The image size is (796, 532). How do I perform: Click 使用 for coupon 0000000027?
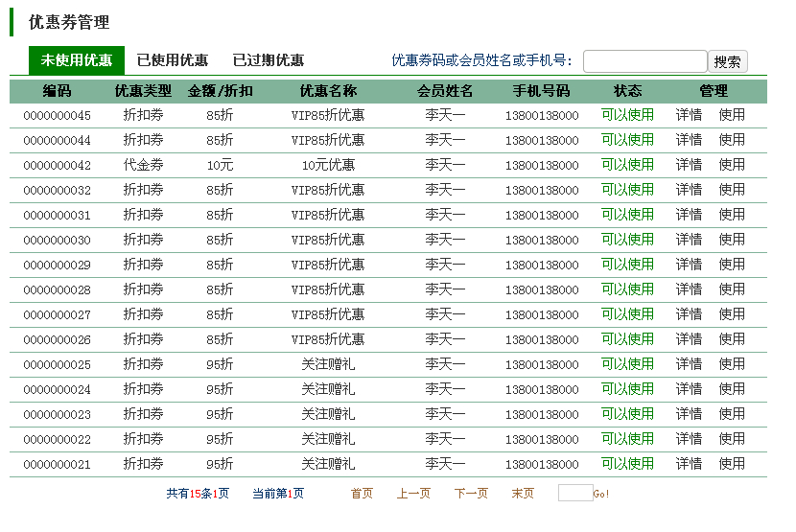point(732,314)
